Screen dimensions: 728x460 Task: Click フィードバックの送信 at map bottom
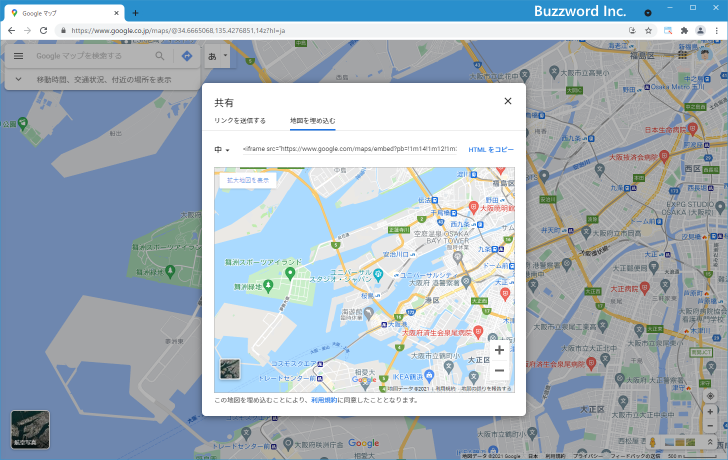click(x=637, y=456)
